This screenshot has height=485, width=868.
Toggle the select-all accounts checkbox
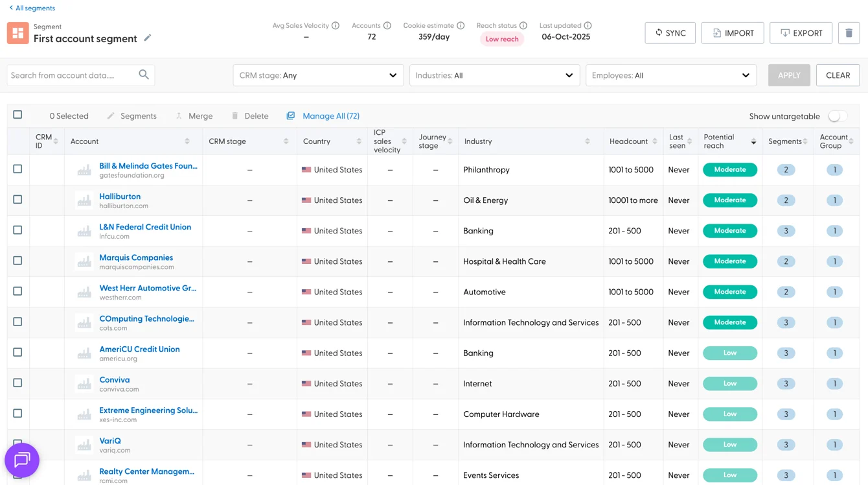coord(17,115)
